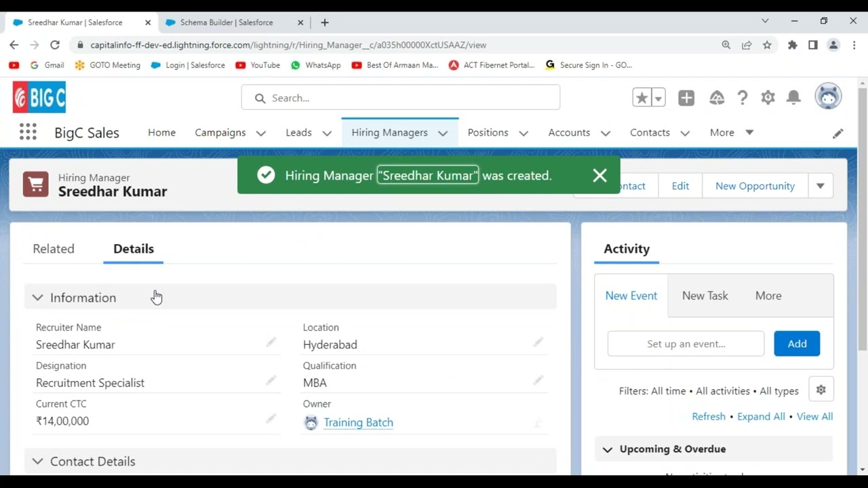This screenshot has width=868, height=488.
Task: Open the Notifications bell
Action: click(x=793, y=98)
